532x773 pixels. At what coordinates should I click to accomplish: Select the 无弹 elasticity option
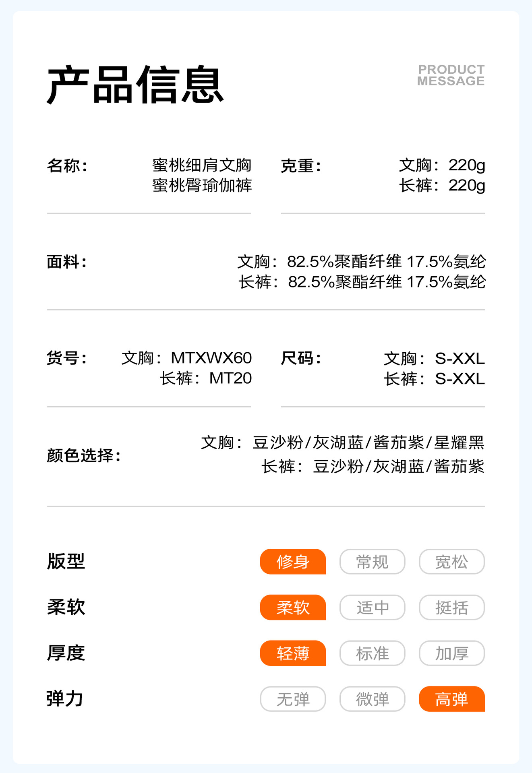point(293,699)
